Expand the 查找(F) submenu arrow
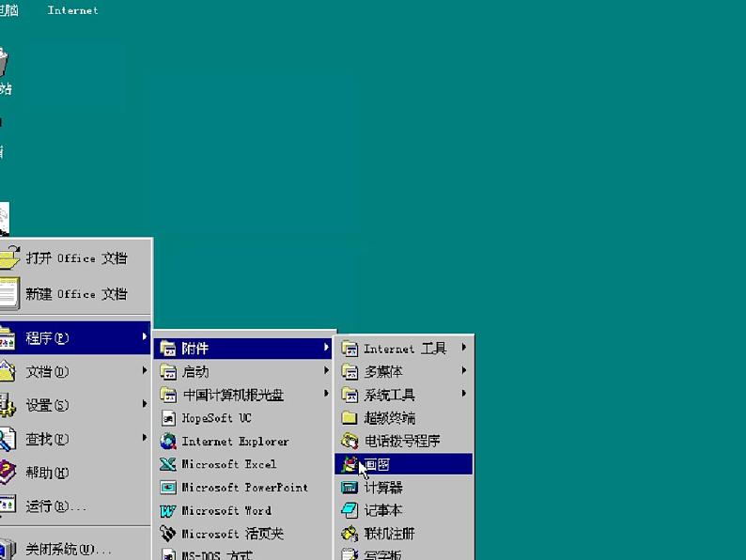The image size is (746, 560). tap(145, 437)
